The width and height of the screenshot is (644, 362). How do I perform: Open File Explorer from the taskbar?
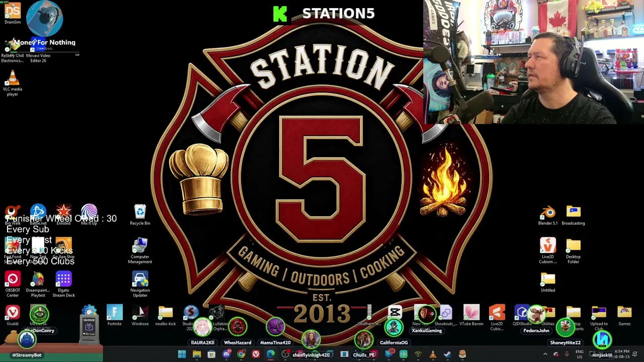(197, 354)
